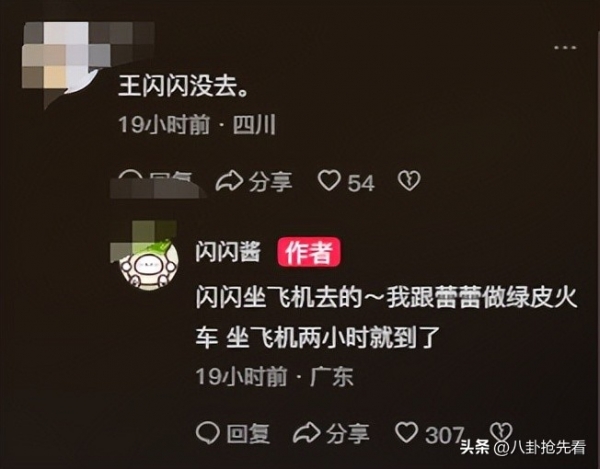This screenshot has width=600, height=469.
Task: Open 闪闪酱 cartoon profile avatar
Action: click(x=149, y=261)
